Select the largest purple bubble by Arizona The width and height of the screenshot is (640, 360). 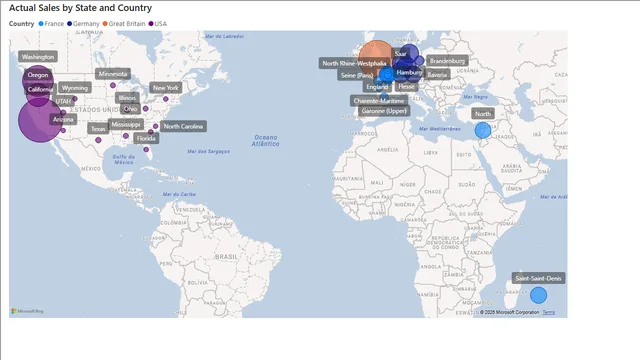click(x=40, y=120)
